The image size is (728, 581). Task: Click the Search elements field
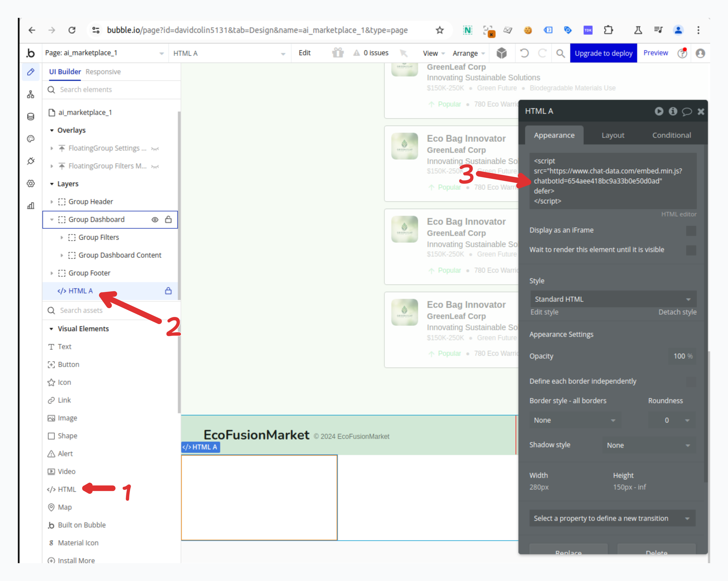[x=111, y=89]
